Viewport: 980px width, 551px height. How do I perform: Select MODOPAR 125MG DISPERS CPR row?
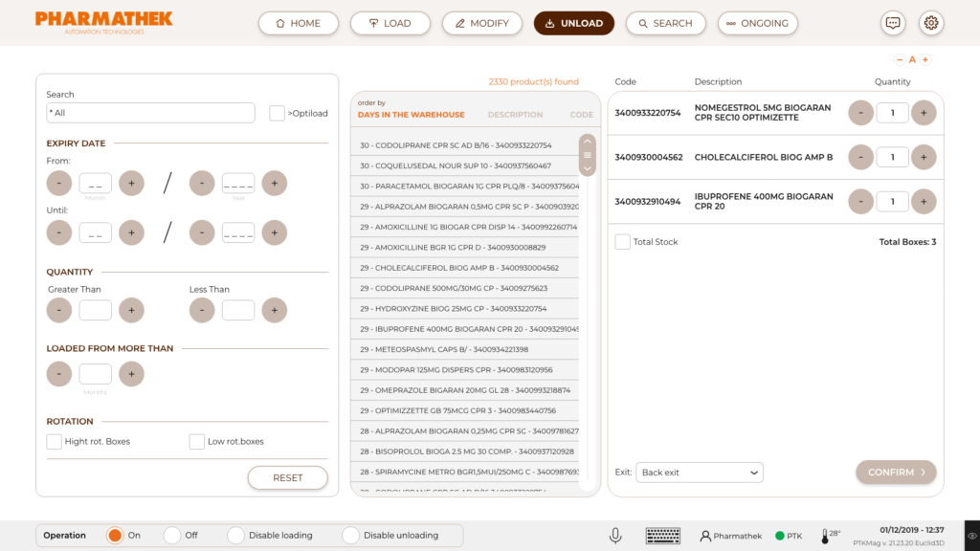click(x=465, y=370)
